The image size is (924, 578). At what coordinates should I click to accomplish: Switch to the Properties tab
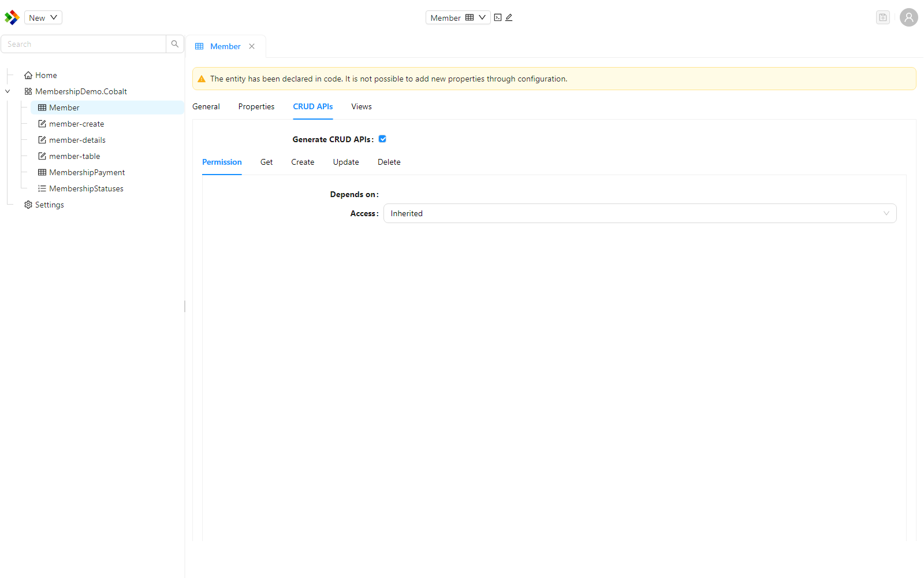(x=256, y=106)
